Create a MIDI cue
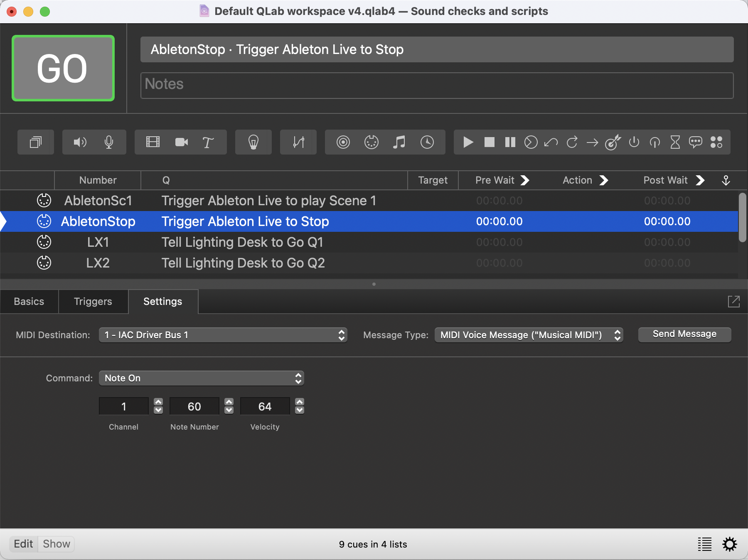 tap(372, 142)
